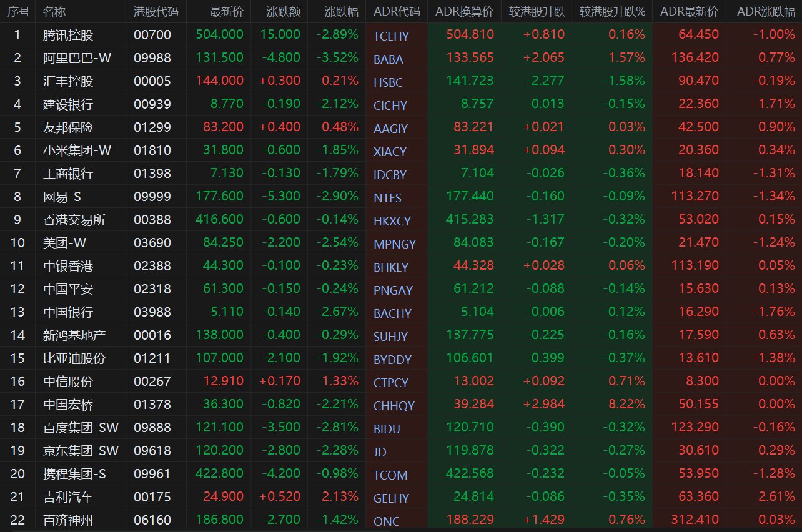Sort by the 较港股升跌% column header
Screen dimensions: 802x532
click(x=612, y=12)
